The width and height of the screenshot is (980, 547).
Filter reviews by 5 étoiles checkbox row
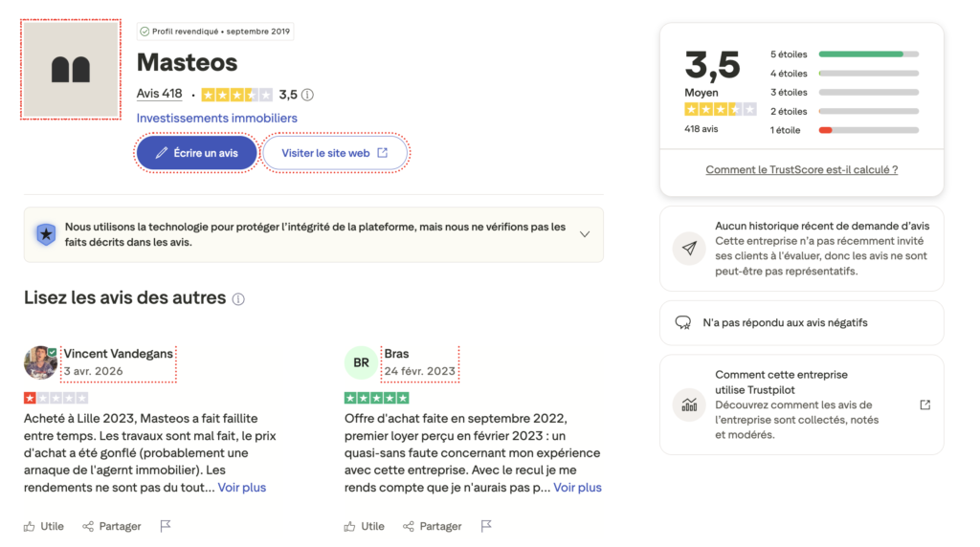[x=844, y=55]
